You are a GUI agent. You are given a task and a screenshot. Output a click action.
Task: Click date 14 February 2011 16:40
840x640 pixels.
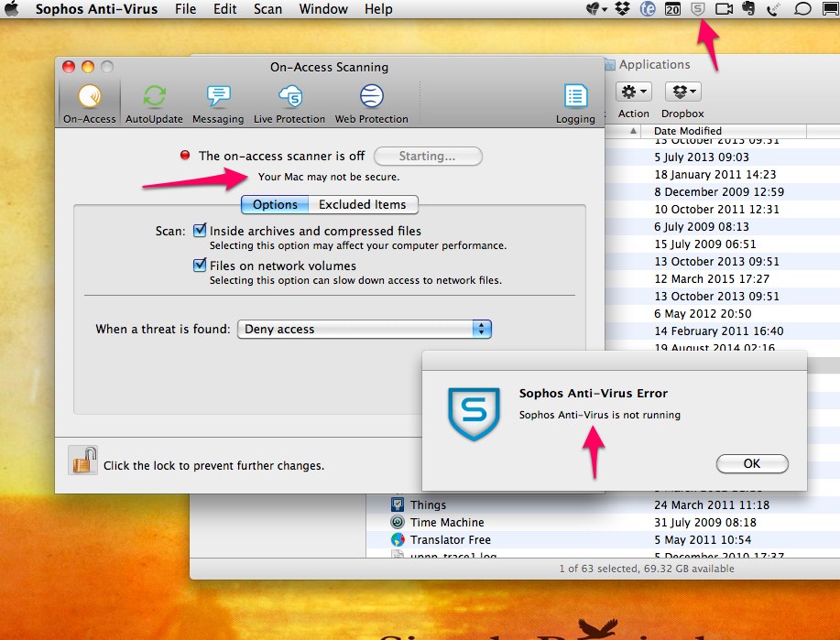click(x=718, y=331)
